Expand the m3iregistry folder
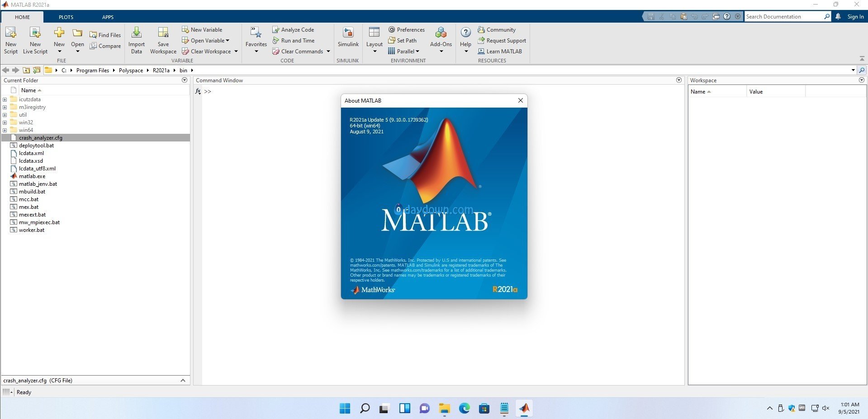 click(x=5, y=107)
